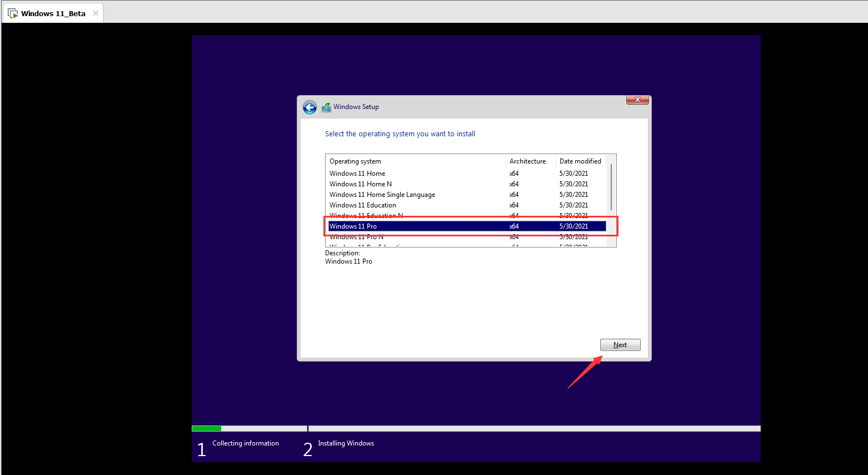The height and width of the screenshot is (475, 868).
Task: Choose Windows 11 Home Single Language
Action: click(x=467, y=195)
